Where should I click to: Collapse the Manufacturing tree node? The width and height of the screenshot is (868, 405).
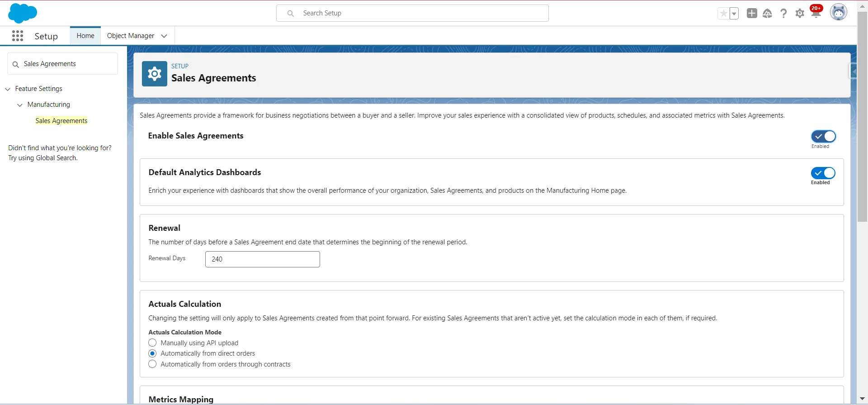coord(20,105)
